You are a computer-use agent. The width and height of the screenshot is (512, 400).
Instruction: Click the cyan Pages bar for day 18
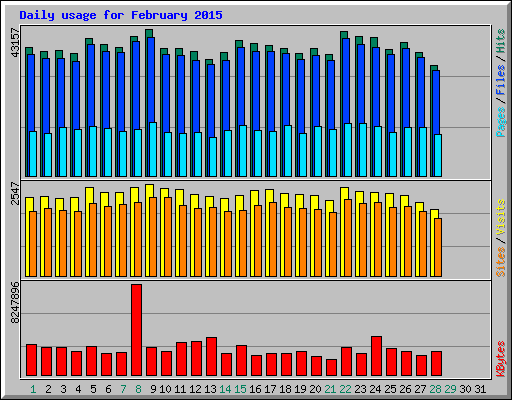point(288,151)
